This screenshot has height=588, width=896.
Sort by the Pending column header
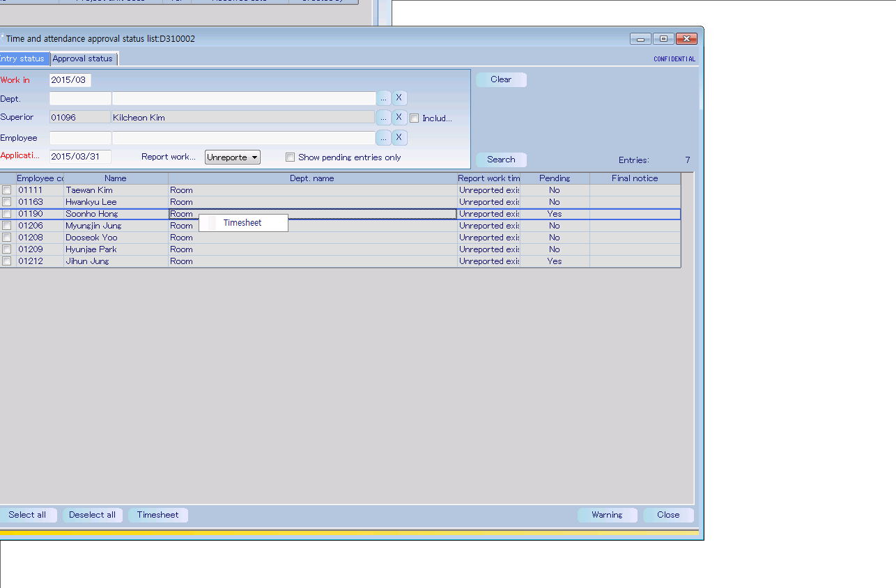point(555,178)
